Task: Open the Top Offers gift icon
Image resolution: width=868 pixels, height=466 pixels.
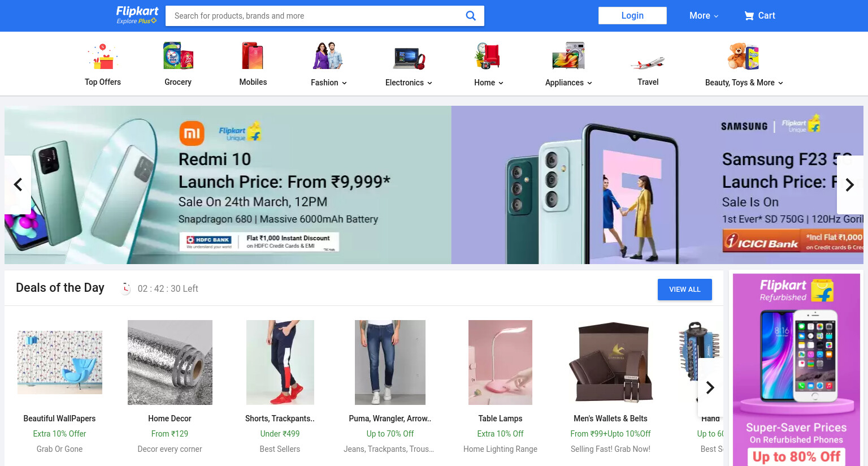Action: (102, 56)
